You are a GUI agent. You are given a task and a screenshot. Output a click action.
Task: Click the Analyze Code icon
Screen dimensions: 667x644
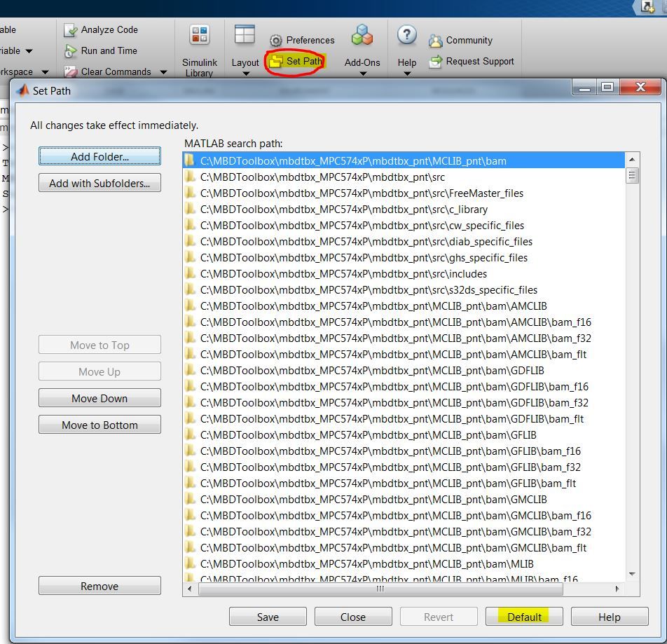[71, 29]
